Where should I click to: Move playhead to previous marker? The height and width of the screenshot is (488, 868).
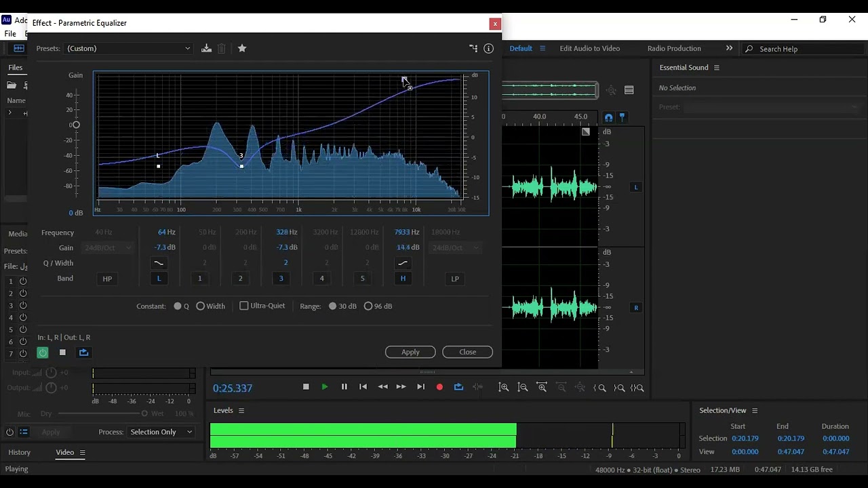(x=363, y=386)
